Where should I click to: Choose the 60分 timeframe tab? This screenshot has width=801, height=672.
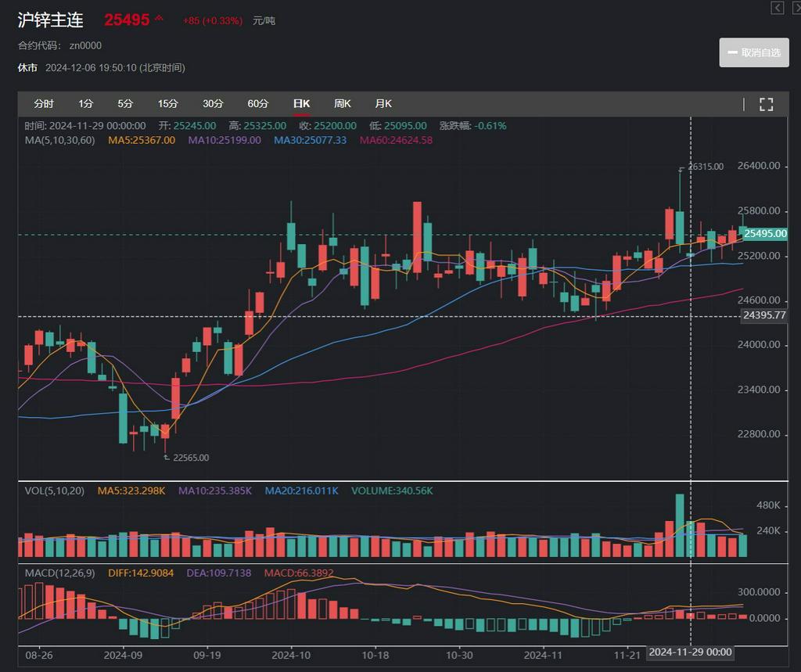point(258,104)
